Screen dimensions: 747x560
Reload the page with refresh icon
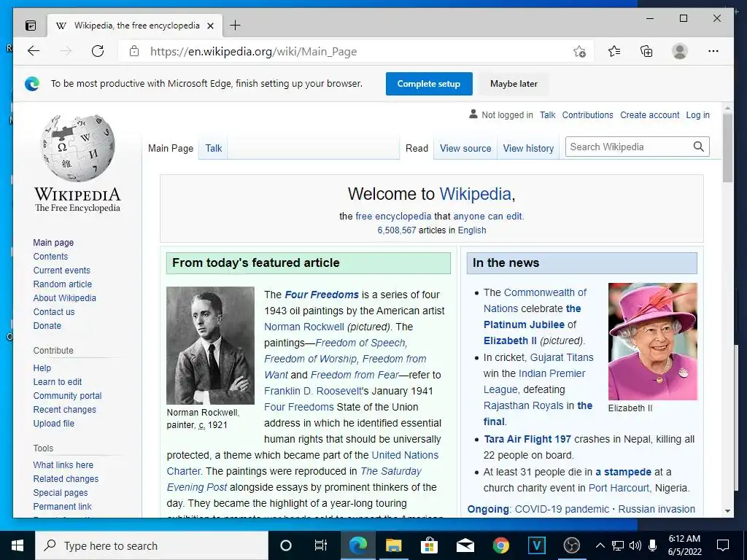point(98,52)
